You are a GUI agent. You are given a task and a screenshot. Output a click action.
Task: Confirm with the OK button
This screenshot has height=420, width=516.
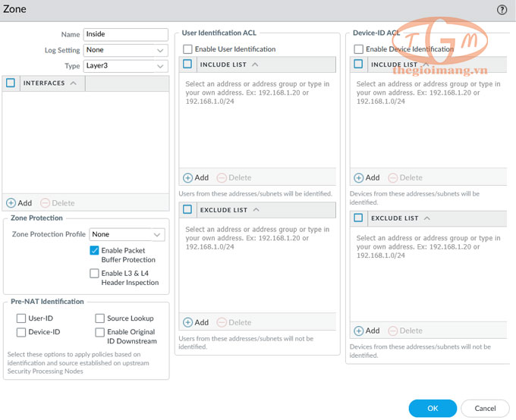pyautogui.click(x=433, y=408)
